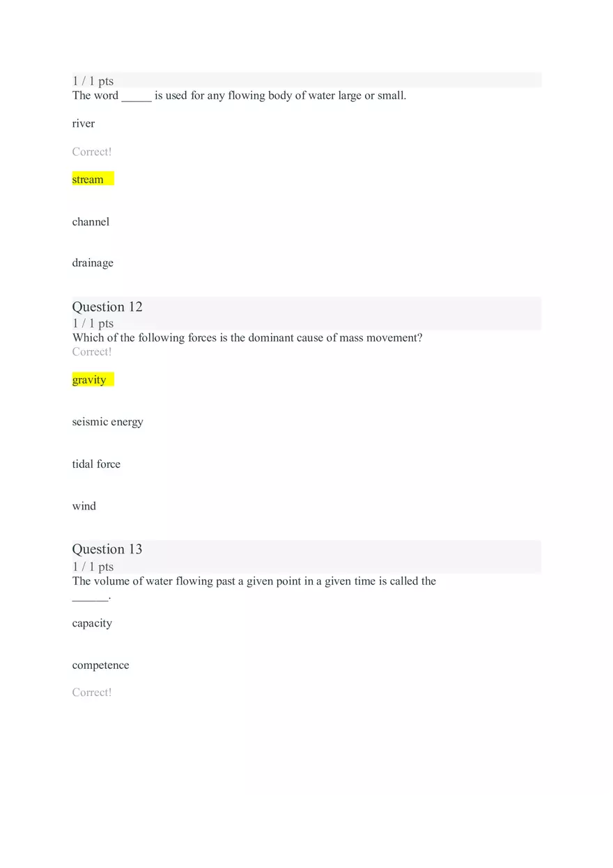Image resolution: width=613 pixels, height=868 pixels.
Task: Select the 'river' answer option
Action: click(x=84, y=124)
